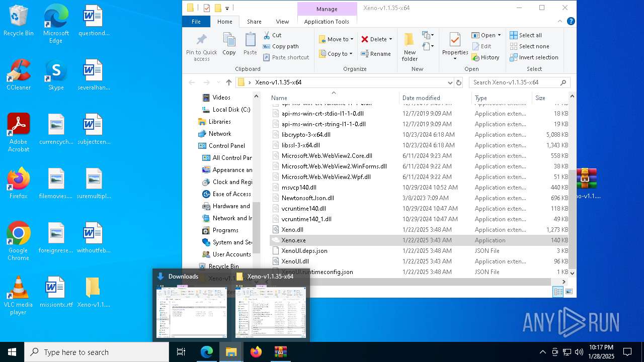Click Downloads window thumbnail preview
The image size is (644, 362).
click(x=192, y=312)
